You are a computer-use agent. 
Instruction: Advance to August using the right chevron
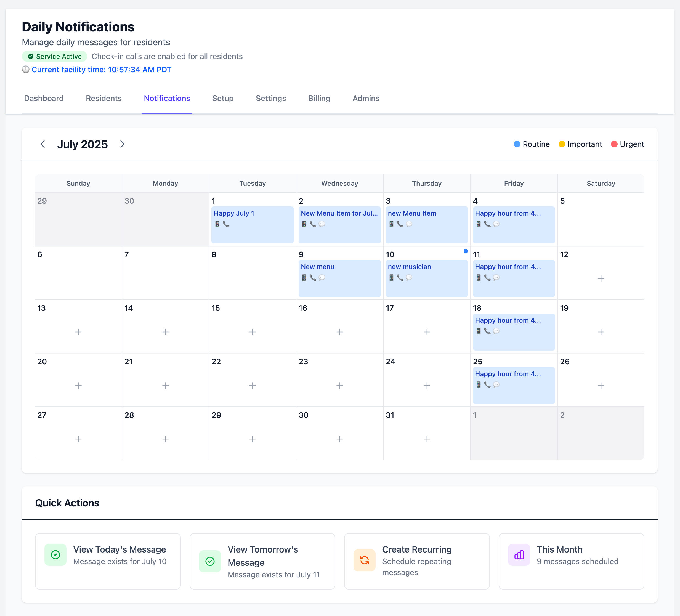tap(123, 144)
